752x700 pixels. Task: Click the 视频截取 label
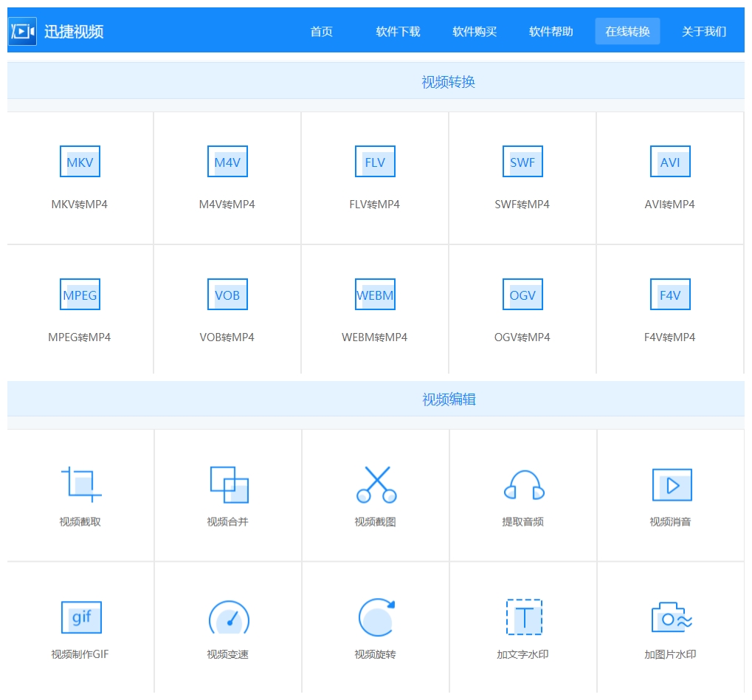tap(80, 522)
